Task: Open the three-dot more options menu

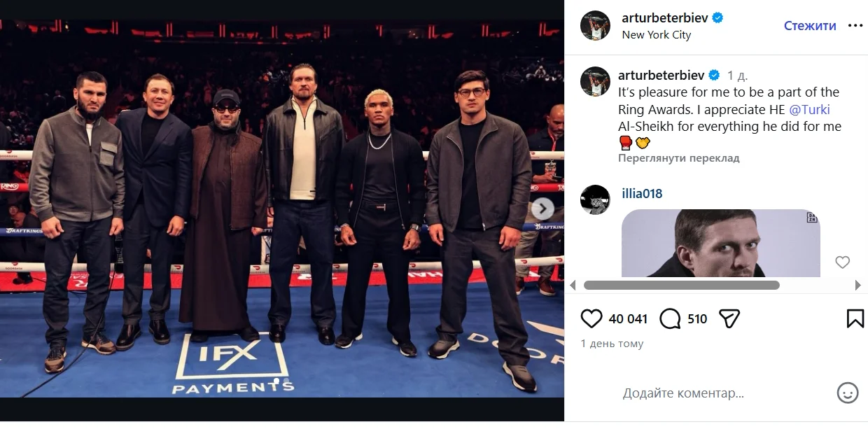Action: coord(855,25)
